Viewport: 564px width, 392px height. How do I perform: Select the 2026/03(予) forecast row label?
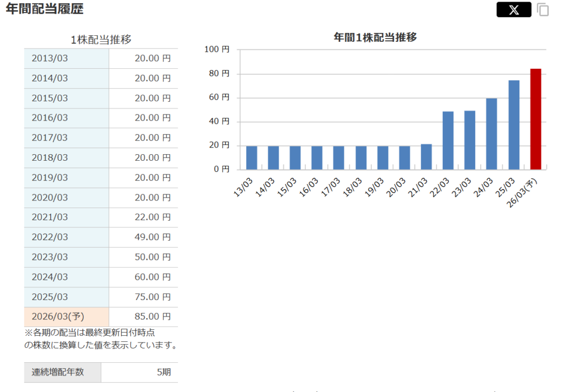click(x=57, y=317)
